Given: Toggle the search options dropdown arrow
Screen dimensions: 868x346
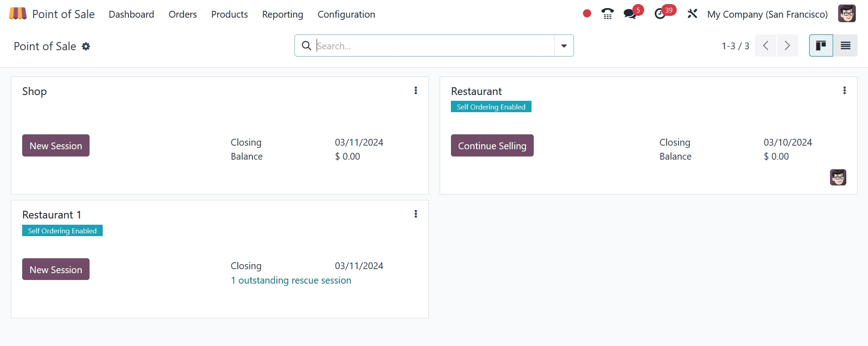Looking at the screenshot, I should (x=564, y=46).
